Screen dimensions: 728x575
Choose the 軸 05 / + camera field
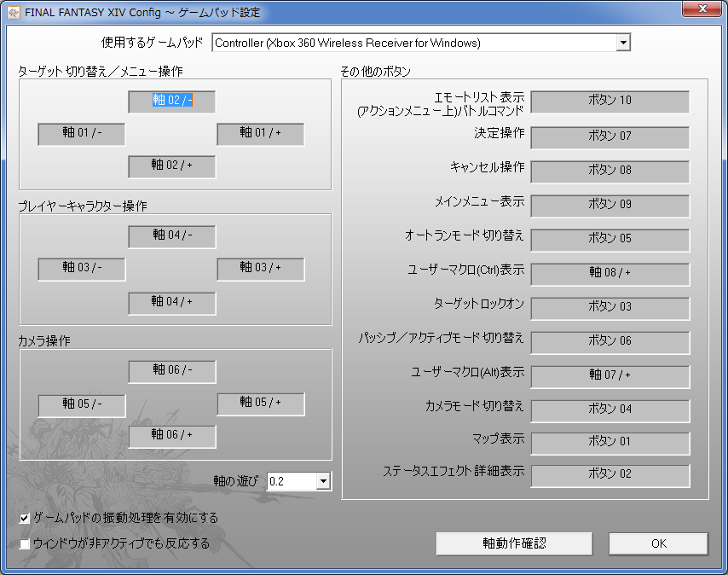pyautogui.click(x=261, y=404)
